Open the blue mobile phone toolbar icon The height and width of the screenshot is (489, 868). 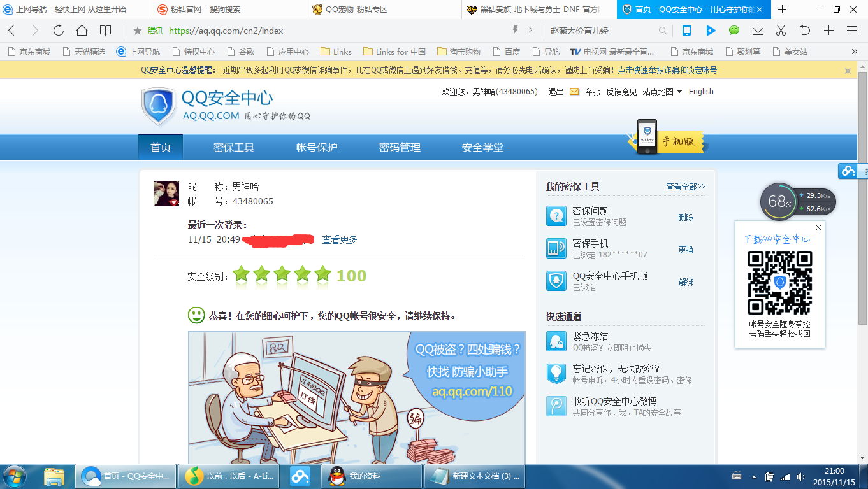coord(686,31)
